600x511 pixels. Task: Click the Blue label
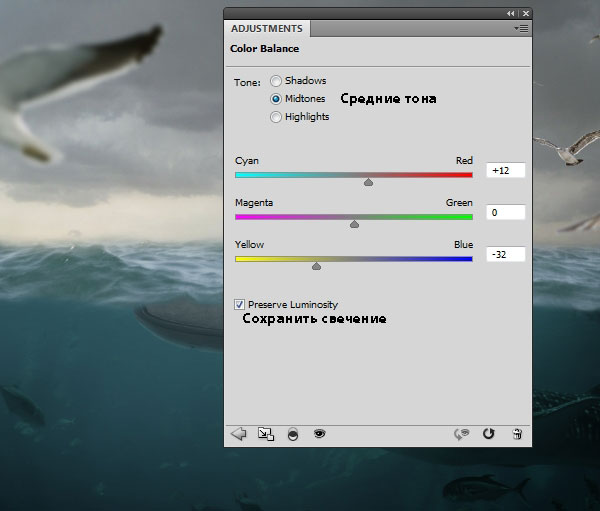[x=463, y=245]
